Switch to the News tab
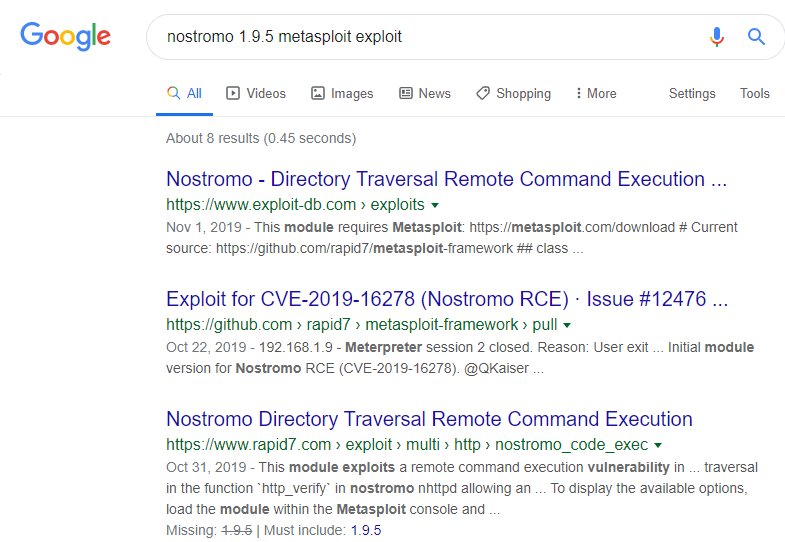The image size is (785, 542). pyautogui.click(x=425, y=94)
